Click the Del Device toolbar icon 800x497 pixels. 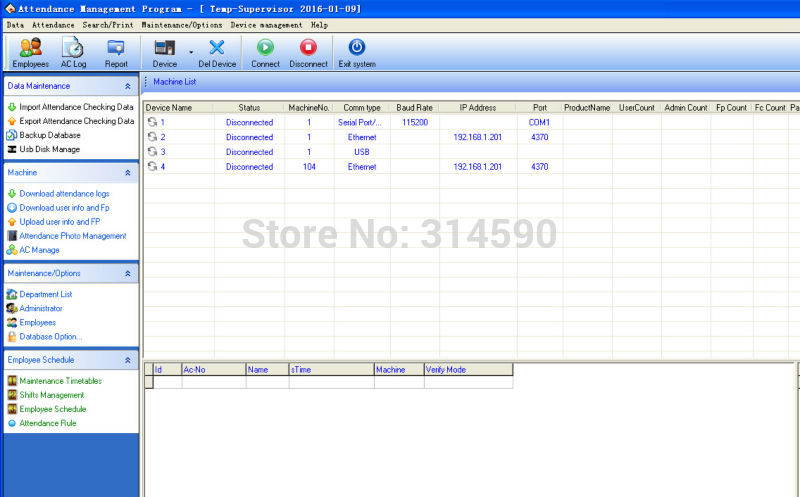click(x=217, y=52)
